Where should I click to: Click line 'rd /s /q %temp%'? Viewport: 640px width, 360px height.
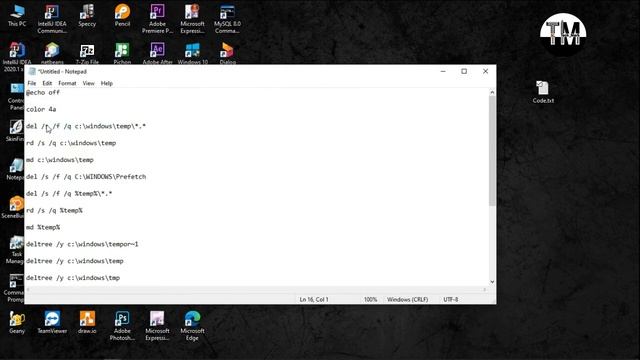(x=54, y=211)
